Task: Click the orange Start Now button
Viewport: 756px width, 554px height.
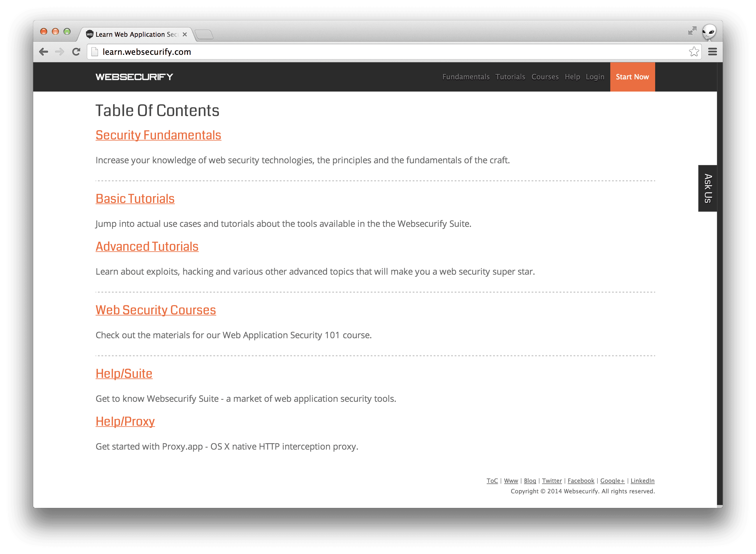Action: point(632,77)
